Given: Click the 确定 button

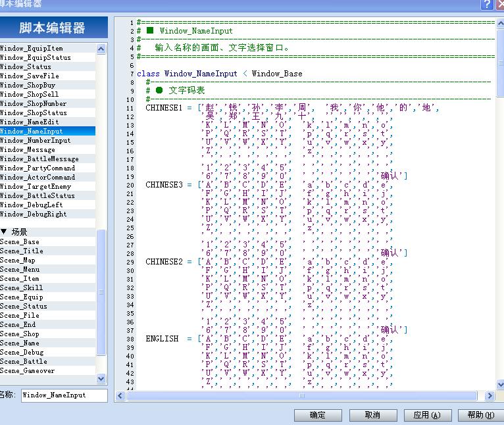Looking at the screenshot, I should click(x=318, y=415).
